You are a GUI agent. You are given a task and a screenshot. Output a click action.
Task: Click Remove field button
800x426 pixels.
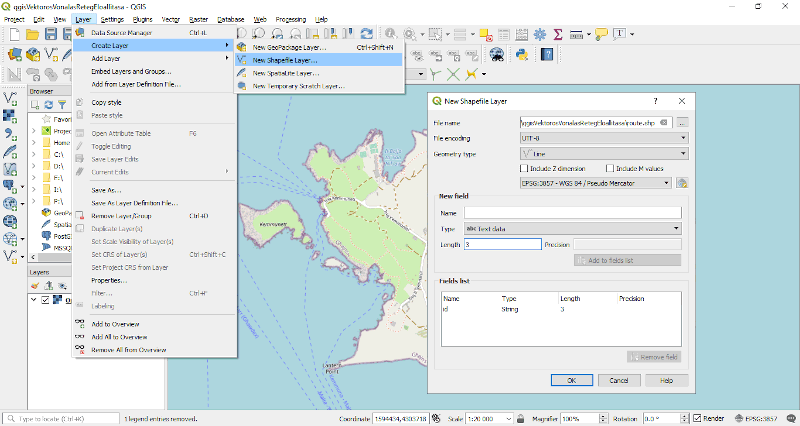tap(654, 357)
